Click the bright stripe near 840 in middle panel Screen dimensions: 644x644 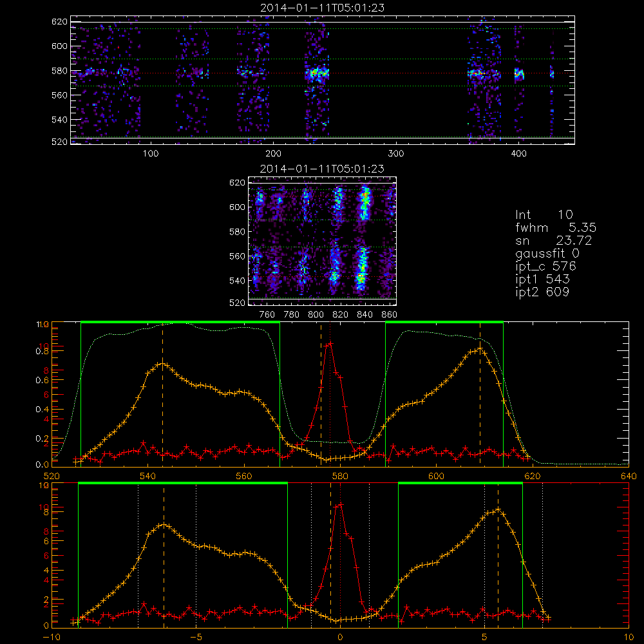(x=363, y=238)
